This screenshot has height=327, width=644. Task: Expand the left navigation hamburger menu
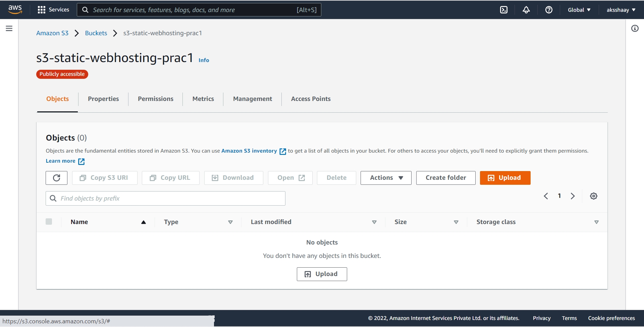(x=9, y=28)
